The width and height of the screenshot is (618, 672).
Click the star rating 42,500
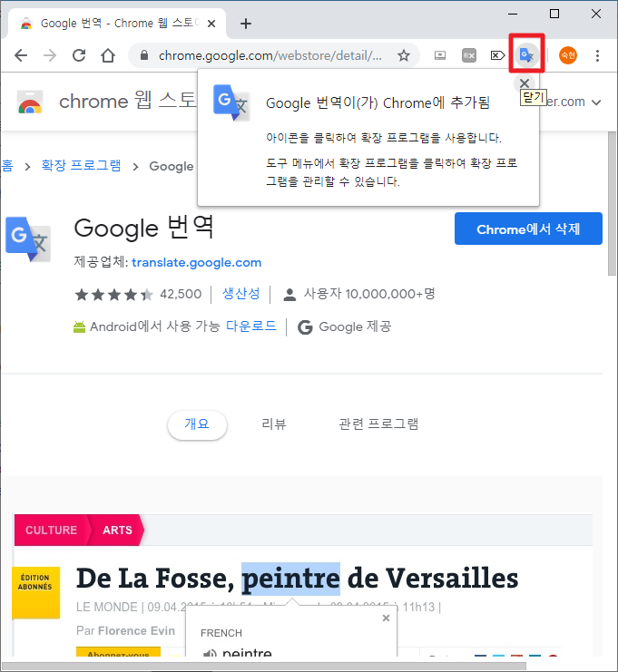[x=138, y=295]
